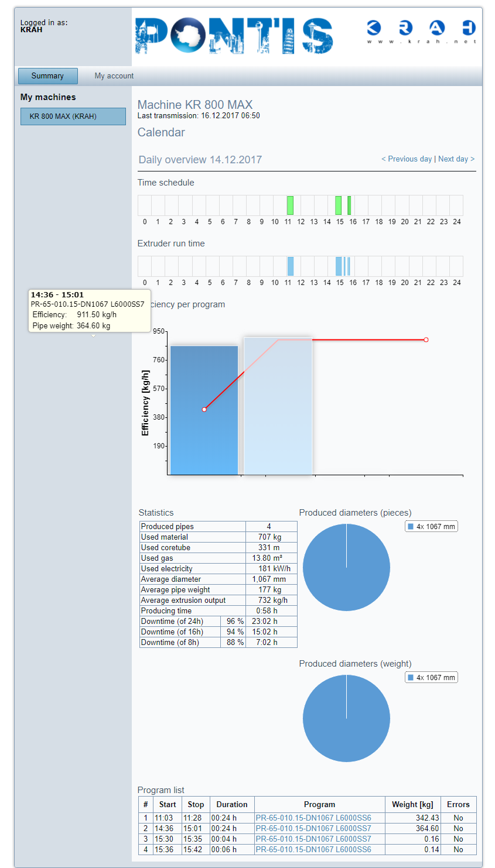Screen dimensions: 495x868
Task: Click the Produced diameters (pieces) pie chart
Action: (346, 567)
